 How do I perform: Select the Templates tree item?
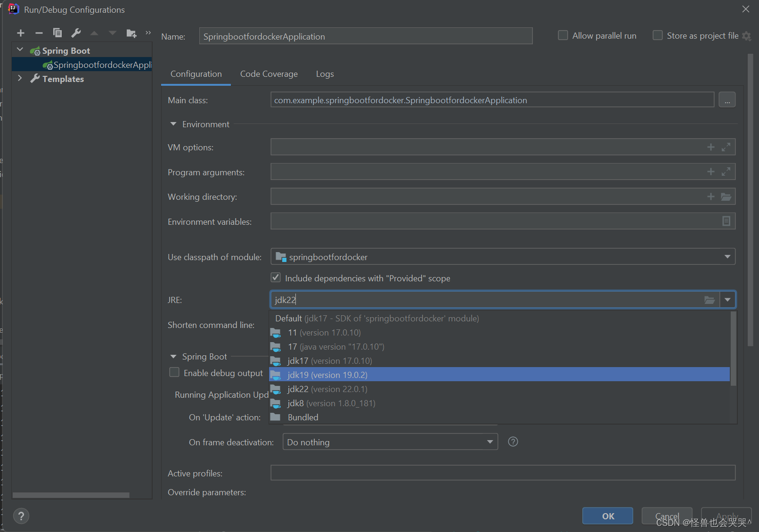63,79
